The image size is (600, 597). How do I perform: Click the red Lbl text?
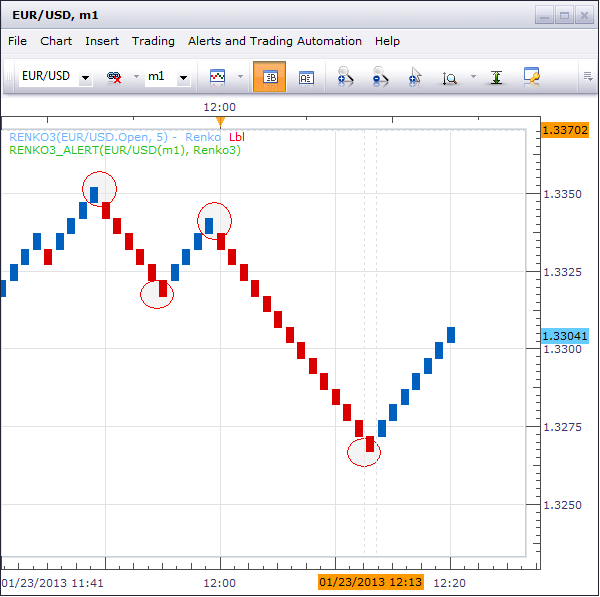pos(237,137)
